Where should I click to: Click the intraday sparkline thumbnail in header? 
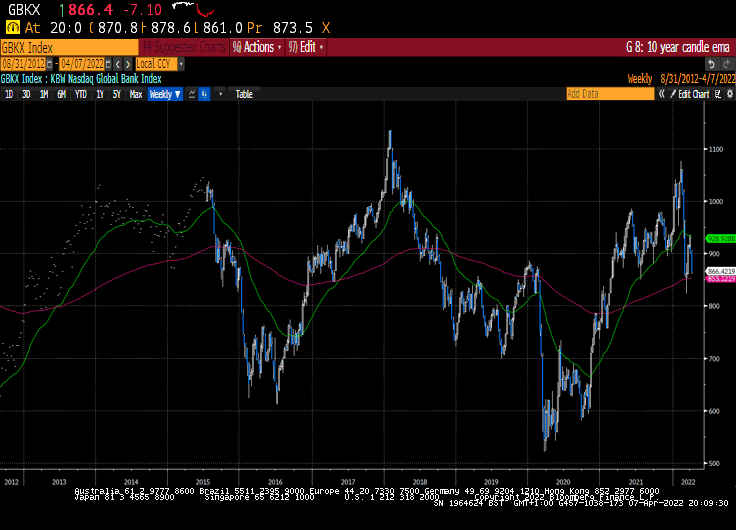tap(193, 9)
